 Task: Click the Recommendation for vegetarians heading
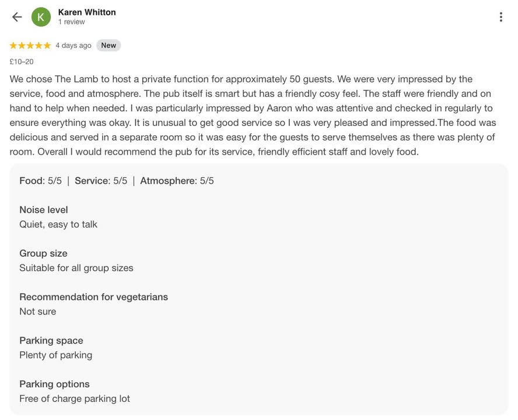click(x=93, y=297)
